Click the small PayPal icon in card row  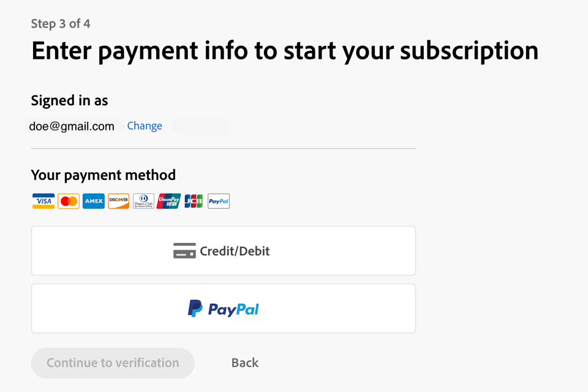[x=219, y=201]
